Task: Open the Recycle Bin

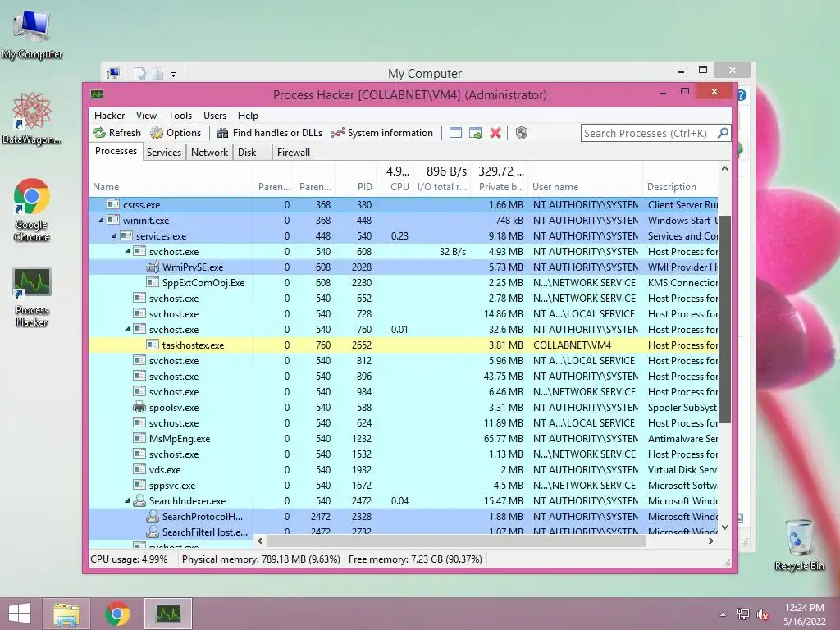Action: [x=799, y=545]
